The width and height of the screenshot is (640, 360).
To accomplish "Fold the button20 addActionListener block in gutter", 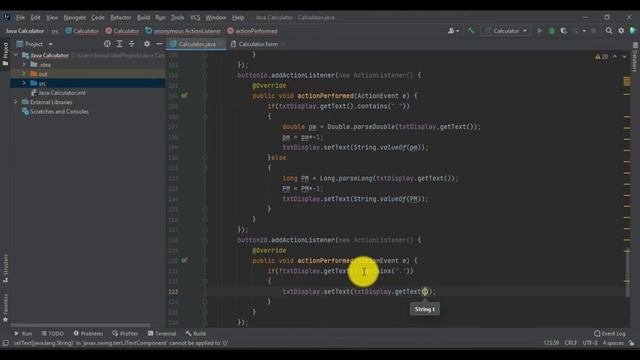I will click(x=205, y=240).
